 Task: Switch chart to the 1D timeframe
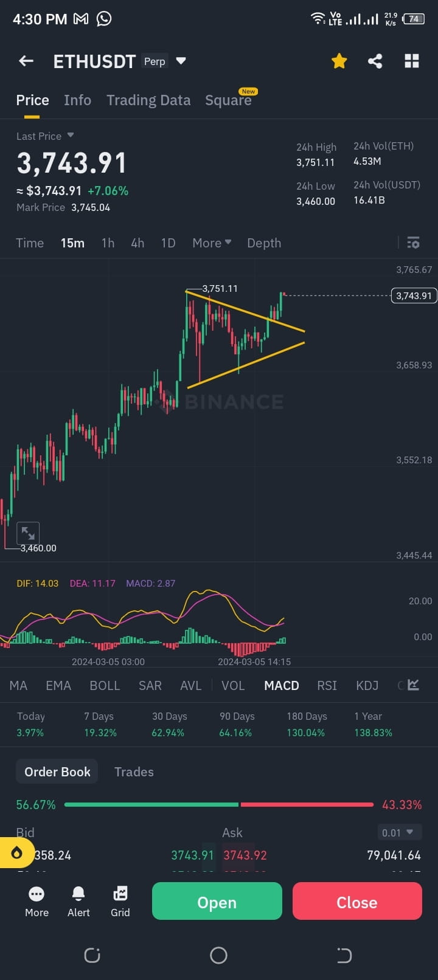168,243
